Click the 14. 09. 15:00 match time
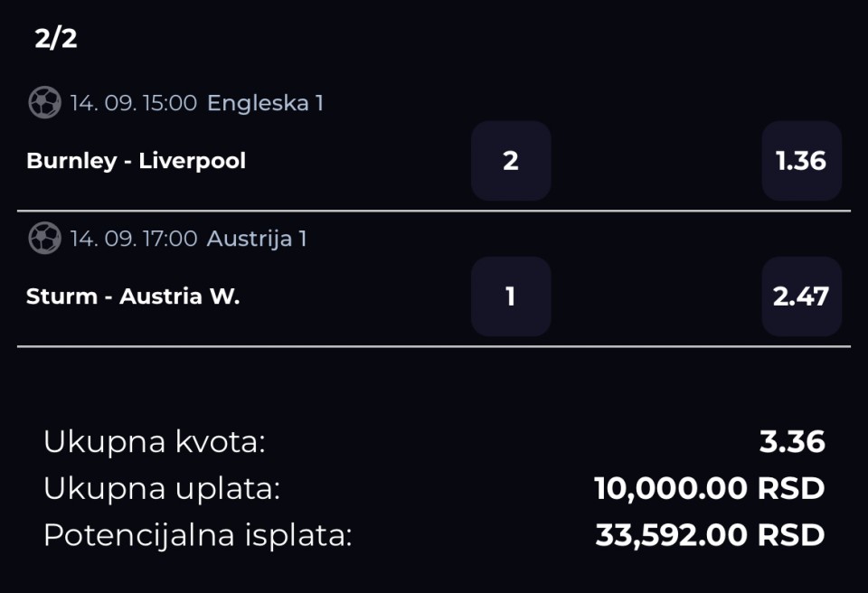Screen dimensions: 868x593 [x=134, y=103]
